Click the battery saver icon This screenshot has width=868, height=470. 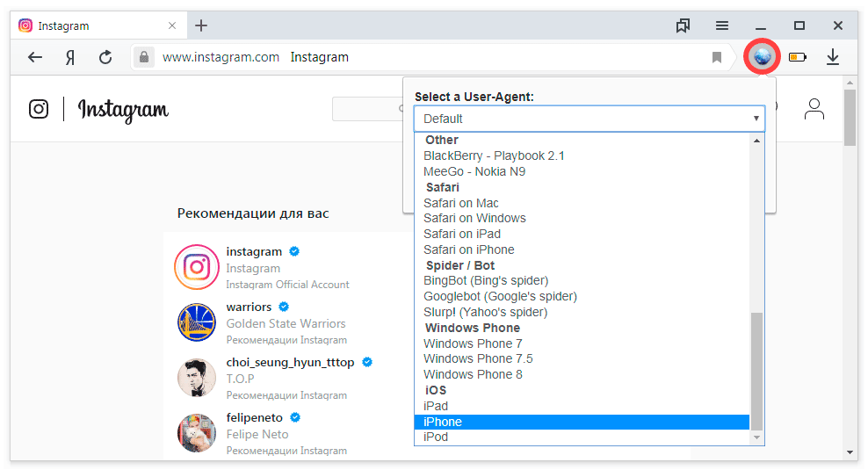point(797,57)
